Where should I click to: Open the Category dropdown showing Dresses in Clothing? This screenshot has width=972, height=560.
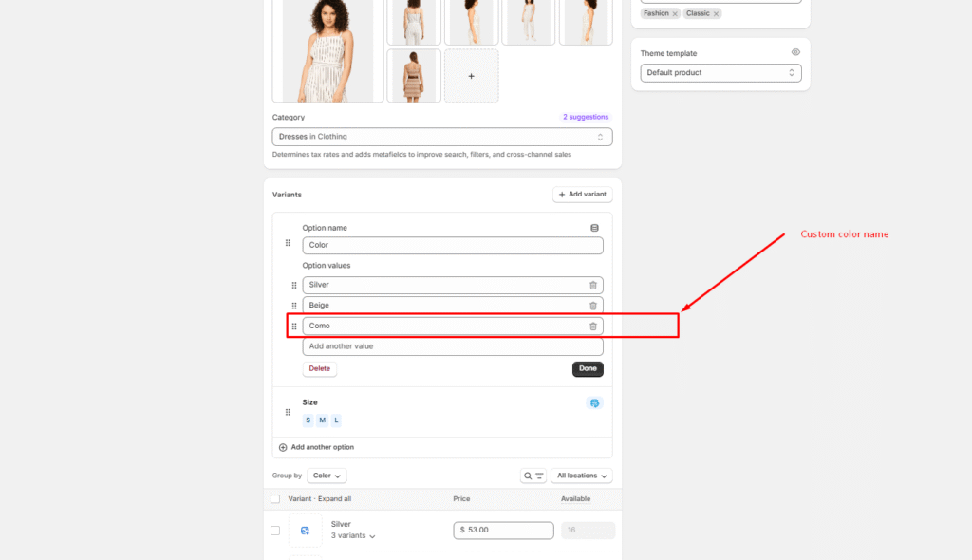pyautogui.click(x=442, y=137)
